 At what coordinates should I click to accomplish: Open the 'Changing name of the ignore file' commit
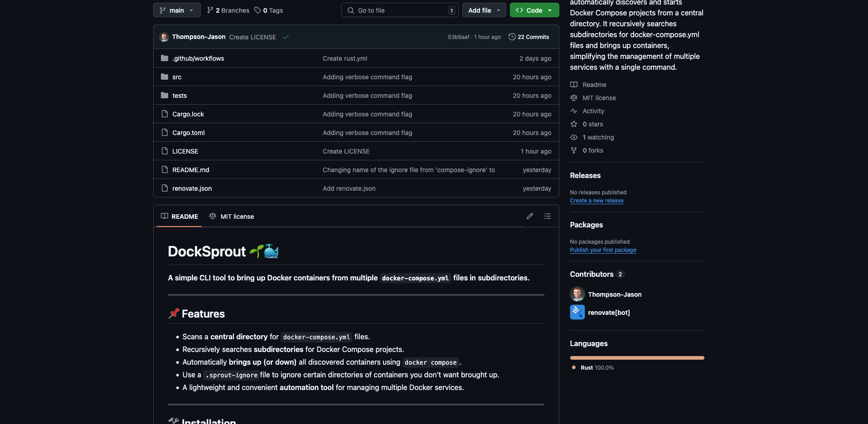click(x=409, y=170)
